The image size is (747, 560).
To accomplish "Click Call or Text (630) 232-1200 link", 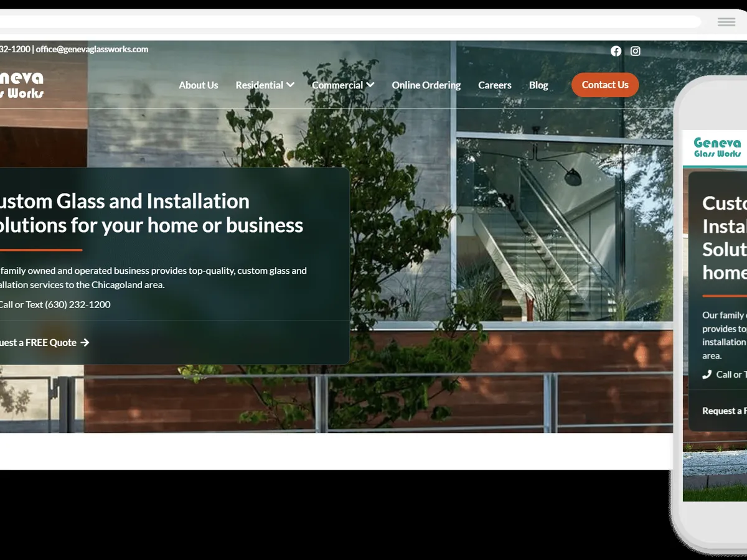I will point(55,304).
